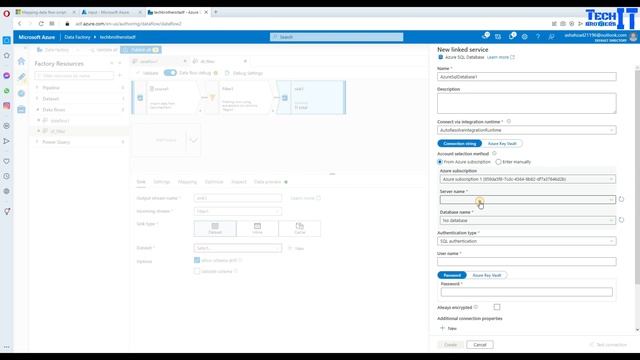Open Instagram in Opera sidebar

tap(7, 106)
